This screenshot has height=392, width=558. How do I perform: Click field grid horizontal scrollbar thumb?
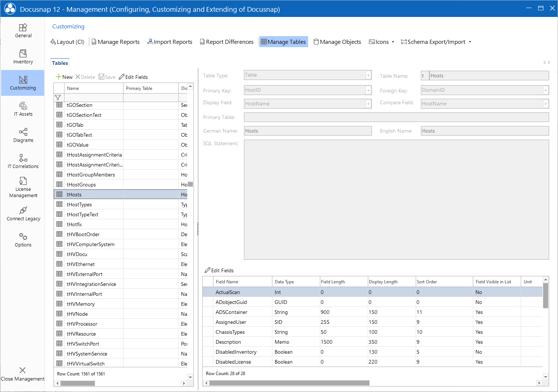(x=289, y=383)
